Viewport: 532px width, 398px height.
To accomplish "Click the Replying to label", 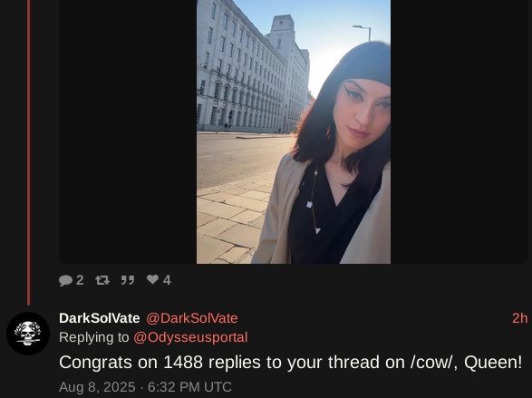I will [x=94, y=337].
